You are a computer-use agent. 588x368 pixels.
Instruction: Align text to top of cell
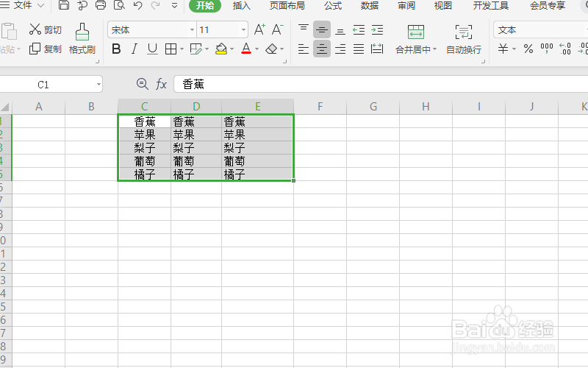pos(304,29)
